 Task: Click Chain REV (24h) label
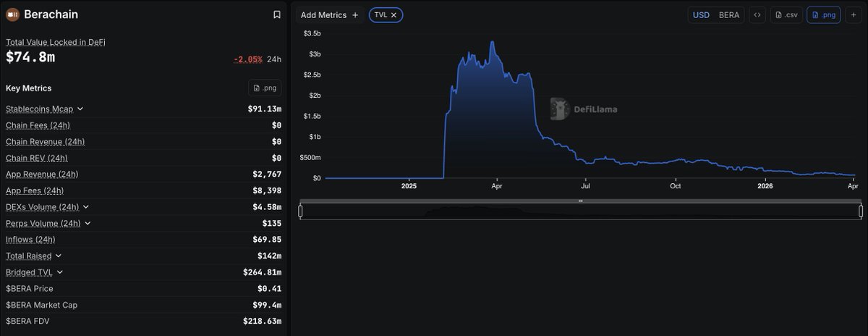tap(37, 158)
